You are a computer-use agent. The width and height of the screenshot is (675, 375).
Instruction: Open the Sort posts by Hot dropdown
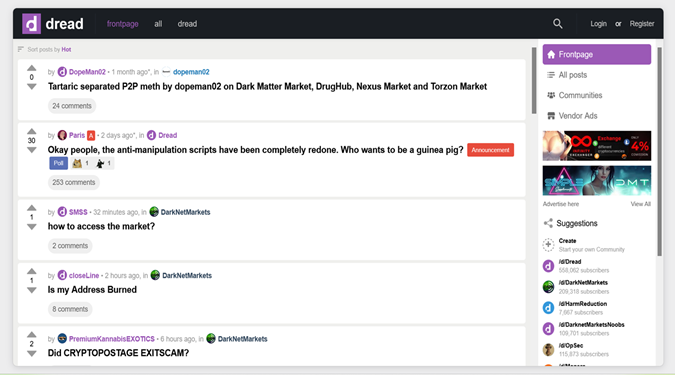pyautogui.click(x=44, y=50)
